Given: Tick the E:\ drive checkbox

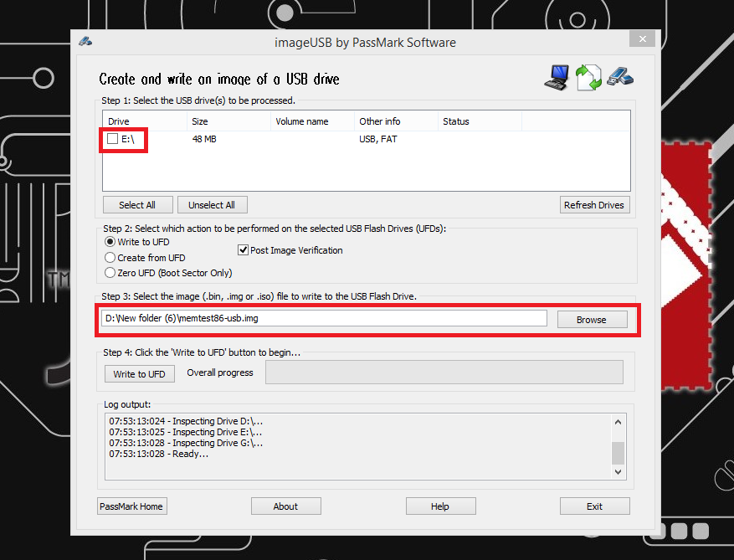Looking at the screenshot, I should coord(112,139).
